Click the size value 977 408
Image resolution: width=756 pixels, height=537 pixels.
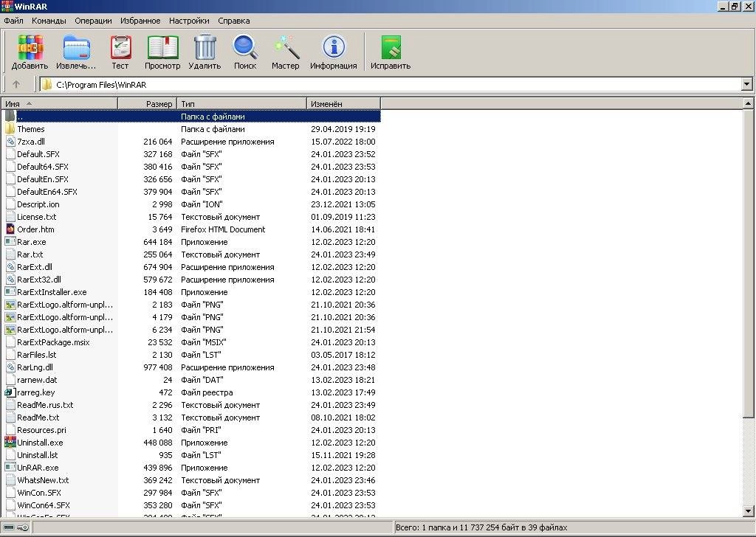point(158,367)
